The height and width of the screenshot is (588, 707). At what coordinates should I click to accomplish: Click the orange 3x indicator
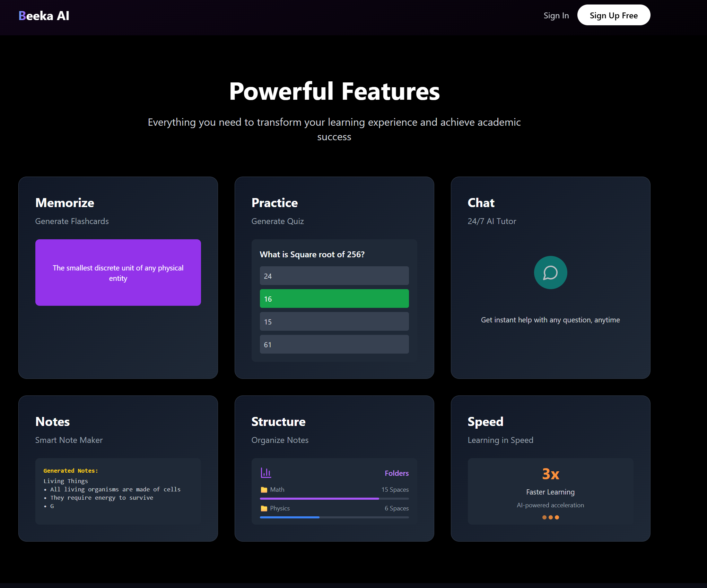(550, 474)
